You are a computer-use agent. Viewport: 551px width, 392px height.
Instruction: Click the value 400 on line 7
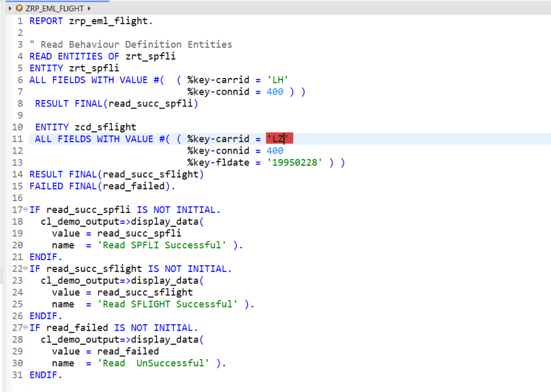tap(275, 91)
